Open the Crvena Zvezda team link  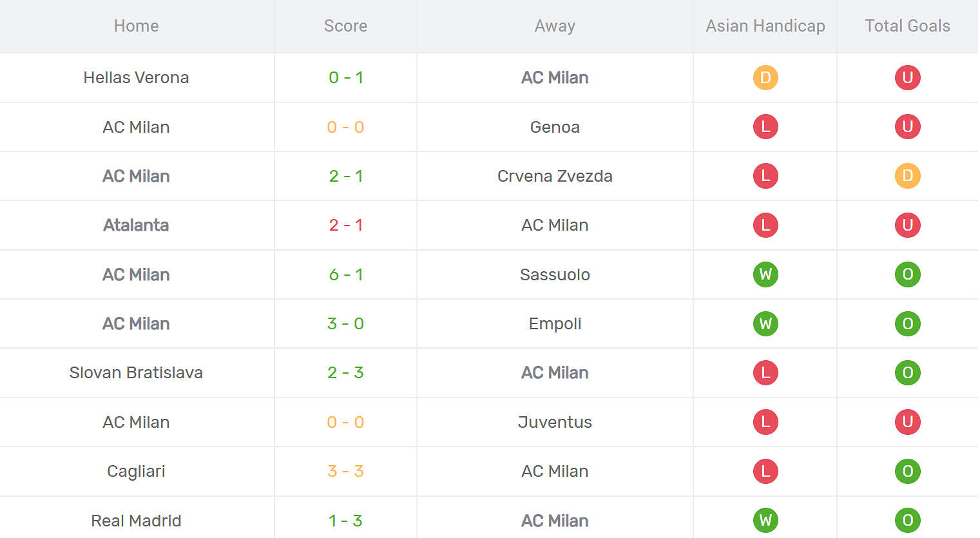click(x=555, y=176)
